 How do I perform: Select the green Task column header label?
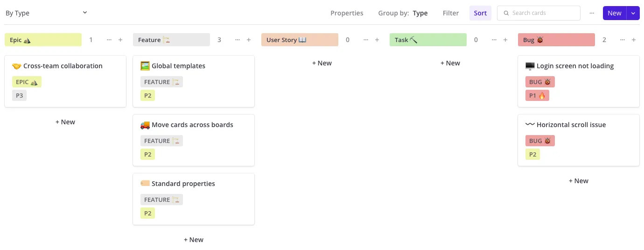428,40
